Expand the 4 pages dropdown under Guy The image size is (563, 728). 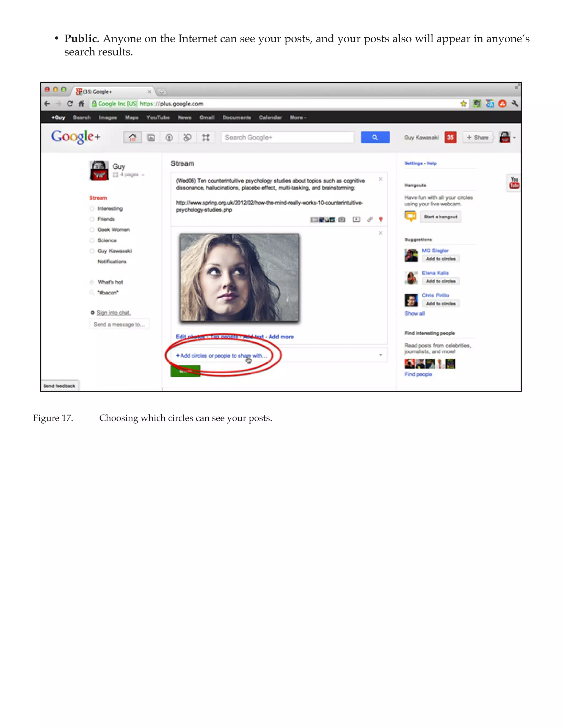pos(129,175)
